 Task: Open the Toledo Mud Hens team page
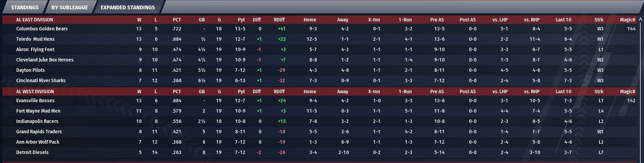click(35, 39)
